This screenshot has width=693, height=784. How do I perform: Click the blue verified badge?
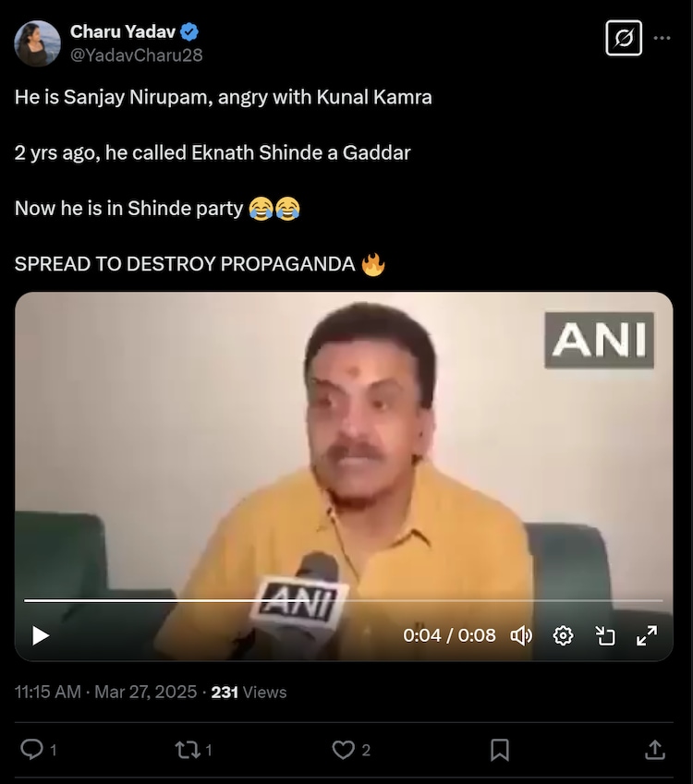(189, 32)
